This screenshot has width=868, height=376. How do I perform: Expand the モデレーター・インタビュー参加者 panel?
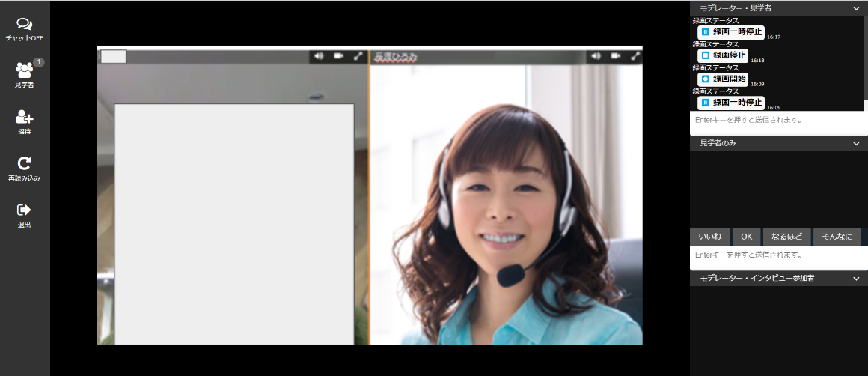[856, 279]
